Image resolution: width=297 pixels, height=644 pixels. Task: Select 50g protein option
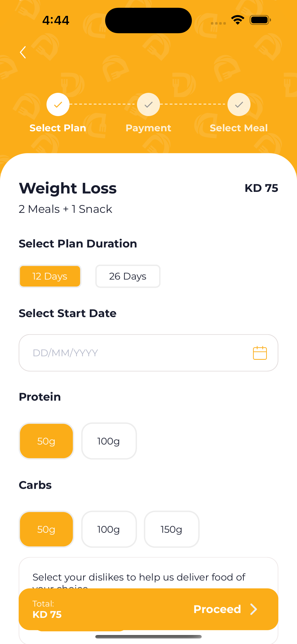click(46, 441)
